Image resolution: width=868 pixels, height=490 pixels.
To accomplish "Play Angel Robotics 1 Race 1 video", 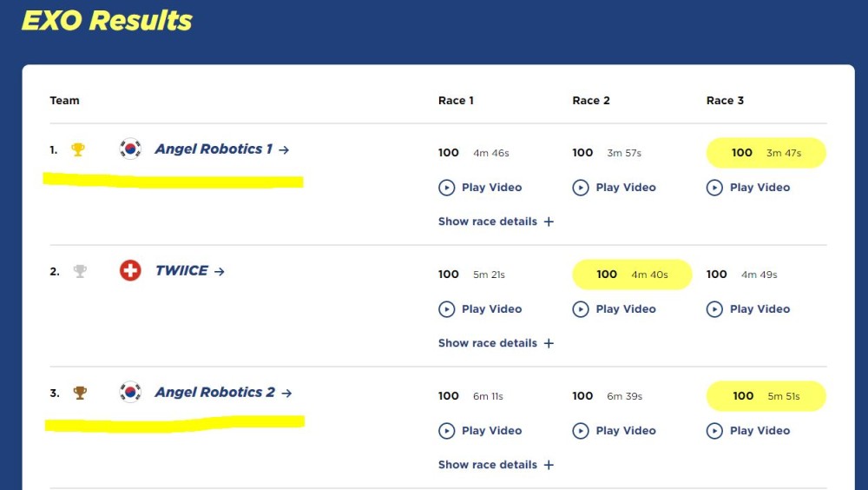I will point(480,188).
